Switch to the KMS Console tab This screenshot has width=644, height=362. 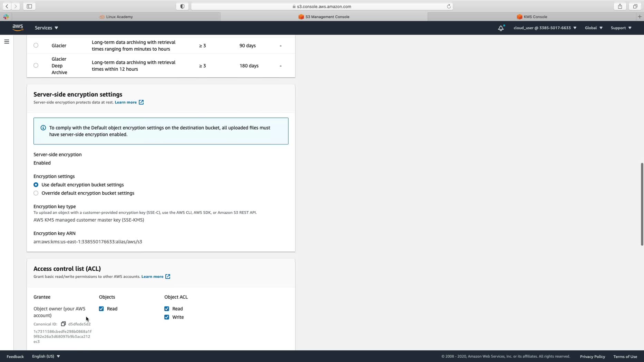tap(532, 17)
